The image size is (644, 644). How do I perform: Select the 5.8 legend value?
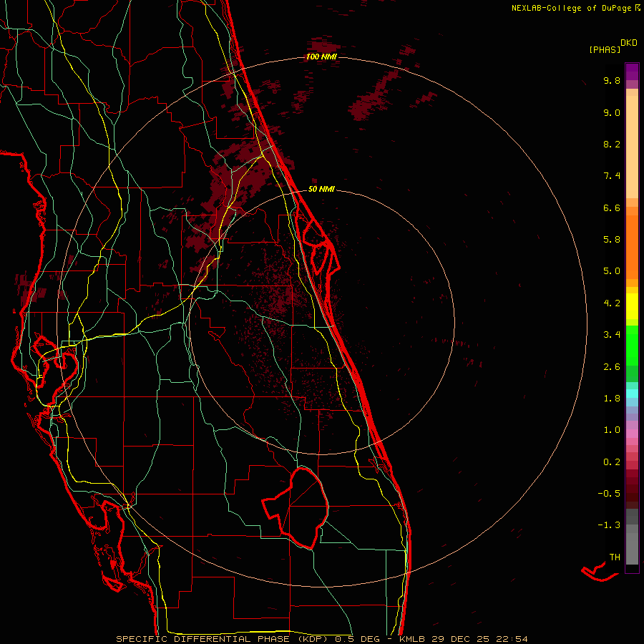[612, 240]
